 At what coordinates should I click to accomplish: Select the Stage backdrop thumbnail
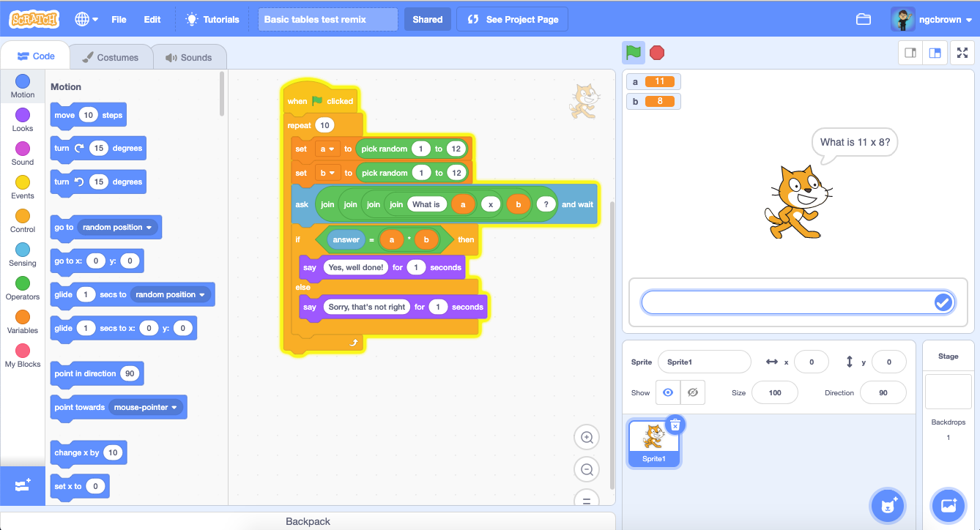948,392
